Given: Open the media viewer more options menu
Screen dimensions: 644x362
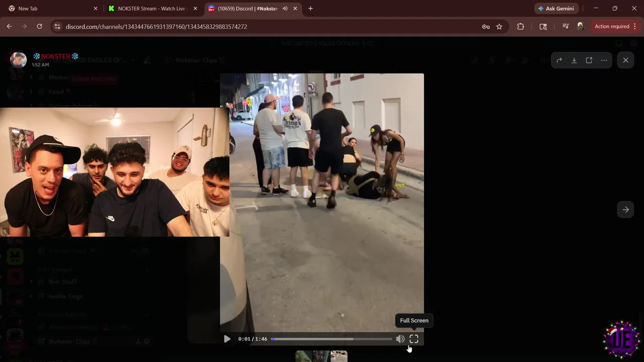Looking at the screenshot, I should click(x=604, y=60).
